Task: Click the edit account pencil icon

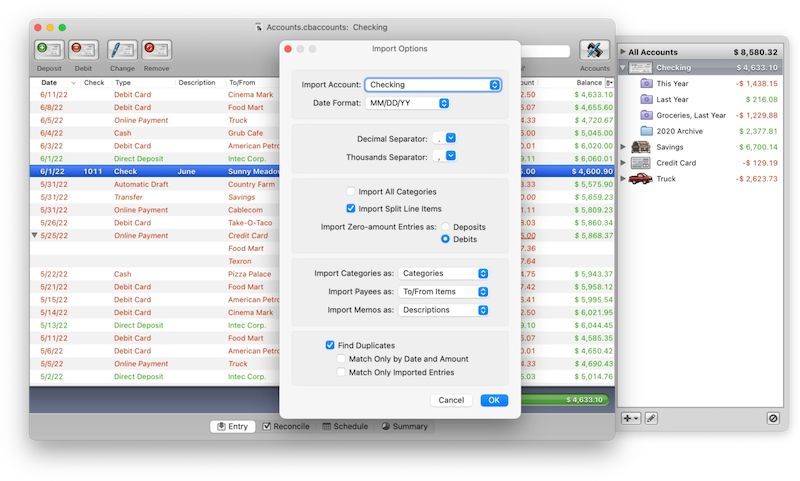Action: [651, 418]
